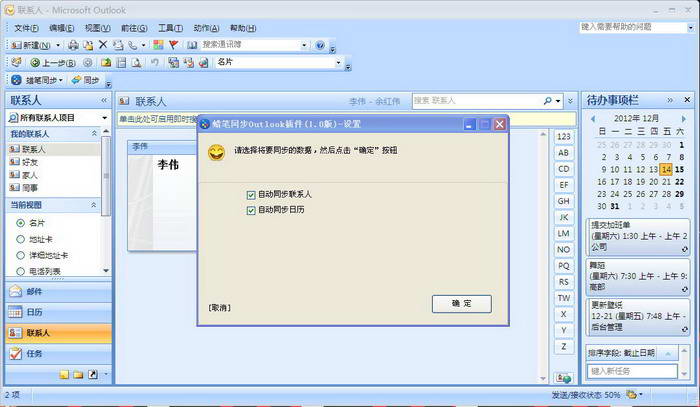The image size is (700, 407).
Task: Click the Move to Folder icon
Action: tap(88, 45)
